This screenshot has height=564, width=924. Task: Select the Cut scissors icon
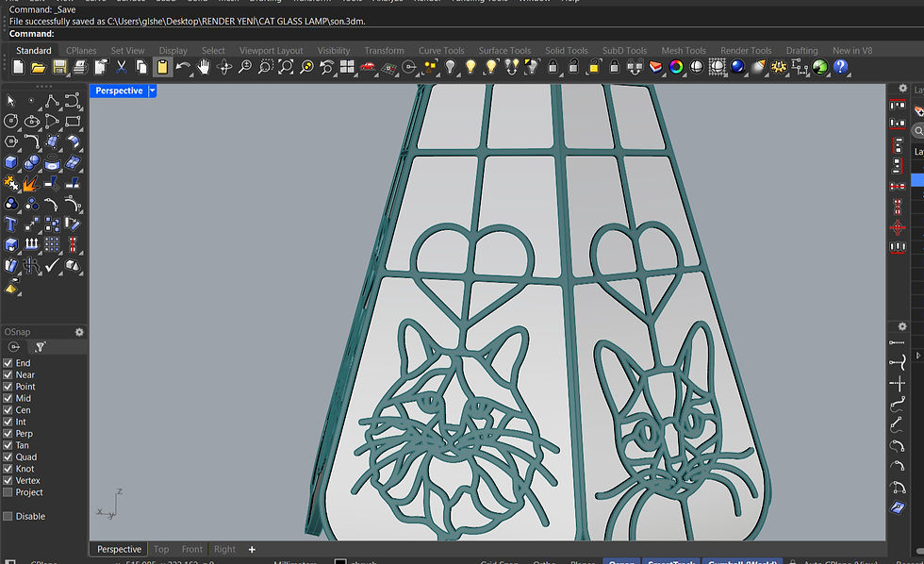click(122, 67)
